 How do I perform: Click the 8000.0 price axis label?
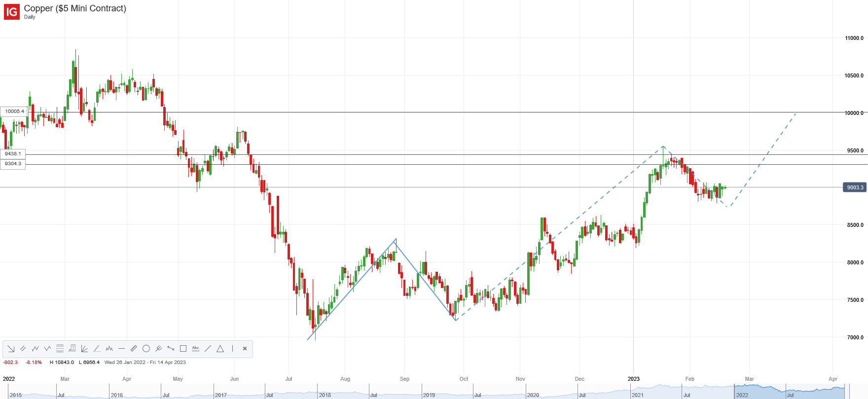(855, 262)
